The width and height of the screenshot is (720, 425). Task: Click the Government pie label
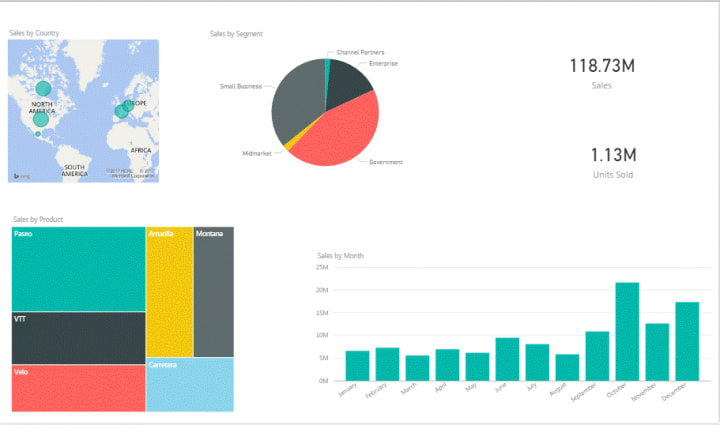(x=386, y=162)
